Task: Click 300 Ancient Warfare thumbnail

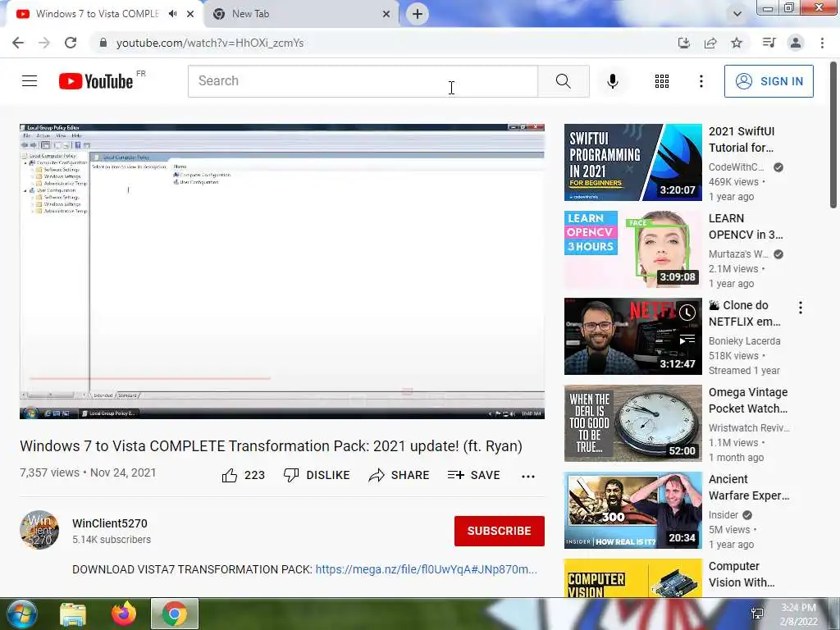Action: click(632, 510)
